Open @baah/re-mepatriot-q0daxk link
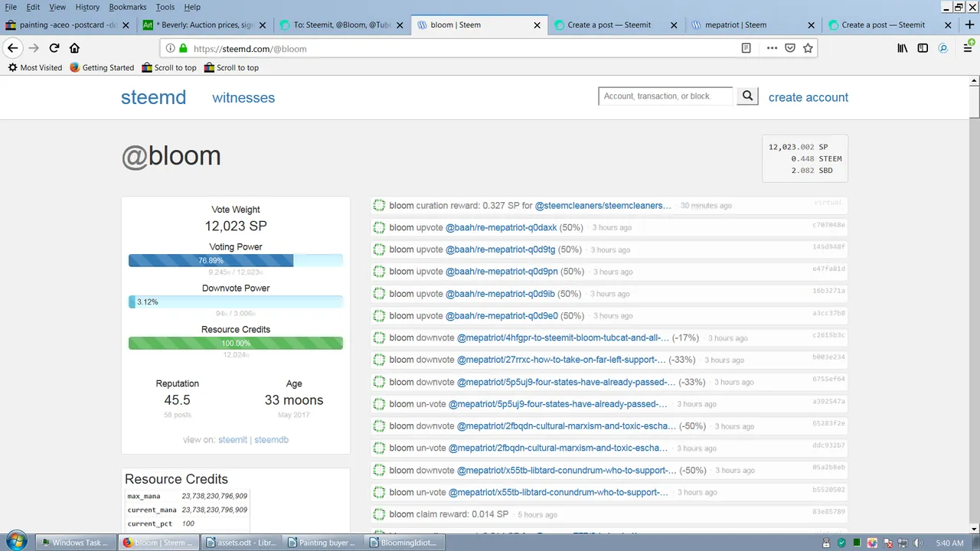Viewport: 980px width, 551px height. point(501,227)
